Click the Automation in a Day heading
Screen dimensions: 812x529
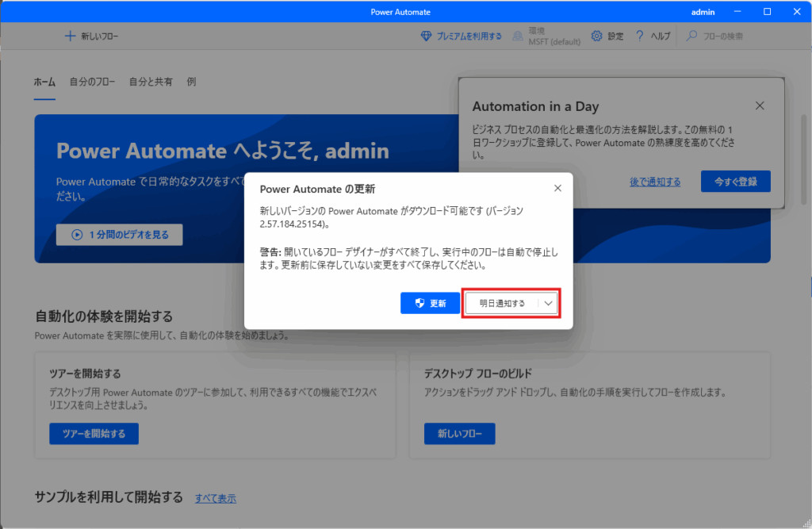pyautogui.click(x=535, y=107)
